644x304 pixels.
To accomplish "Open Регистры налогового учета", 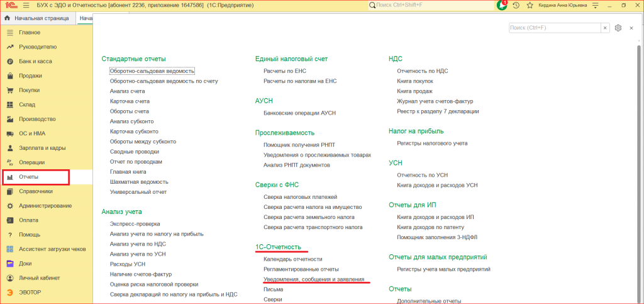I will tap(432, 144).
